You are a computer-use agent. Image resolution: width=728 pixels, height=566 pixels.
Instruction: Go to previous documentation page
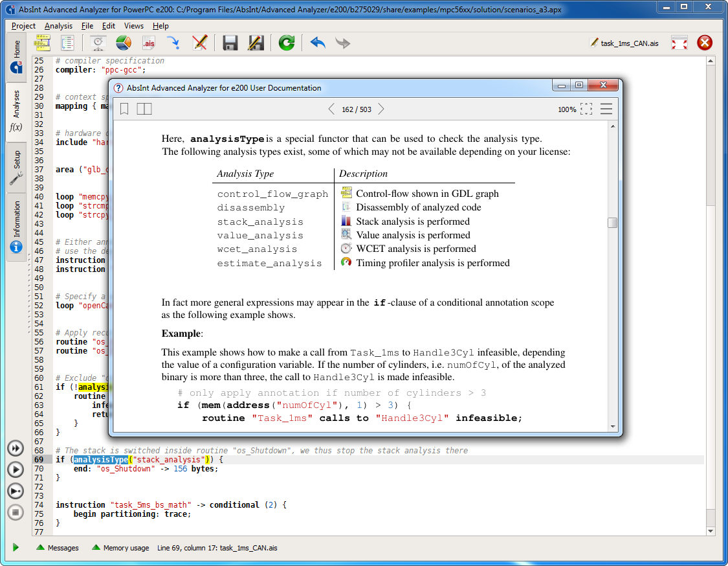click(331, 109)
